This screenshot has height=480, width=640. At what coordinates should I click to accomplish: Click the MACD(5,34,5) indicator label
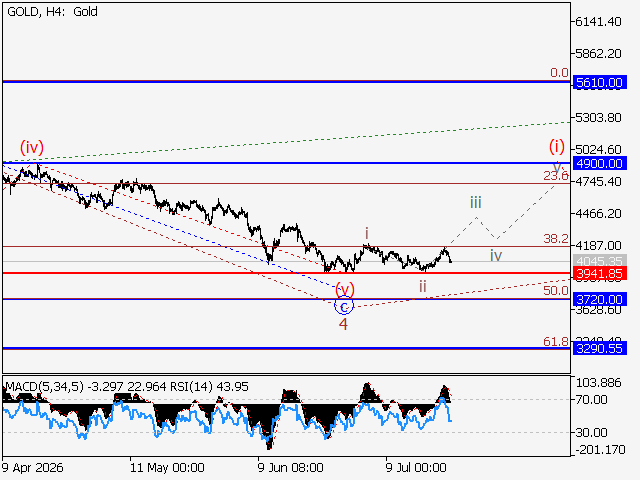(x=45, y=387)
